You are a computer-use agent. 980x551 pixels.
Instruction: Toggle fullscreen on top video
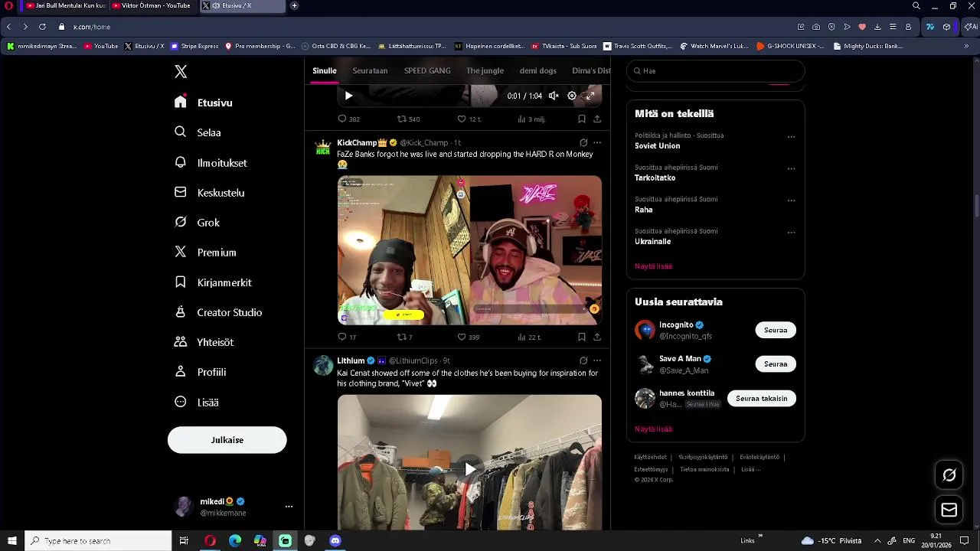point(590,96)
